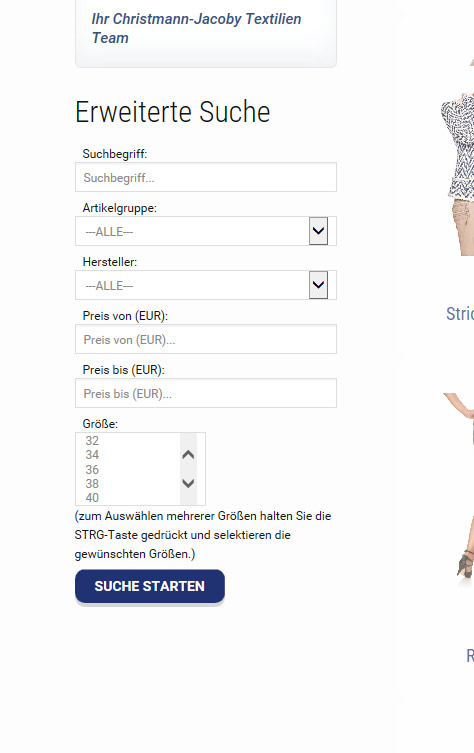
Task: Select size 34 in Größe list
Action: click(128, 455)
